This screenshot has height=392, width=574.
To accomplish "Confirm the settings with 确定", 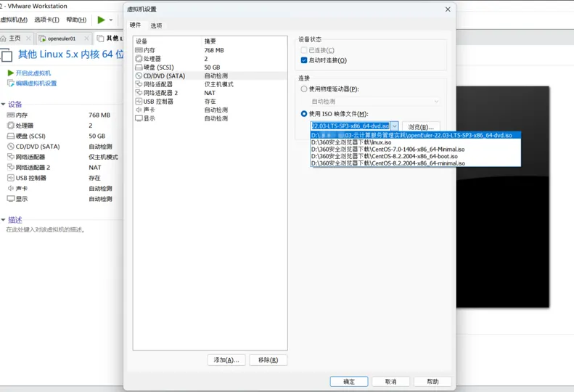I will coord(349,382).
